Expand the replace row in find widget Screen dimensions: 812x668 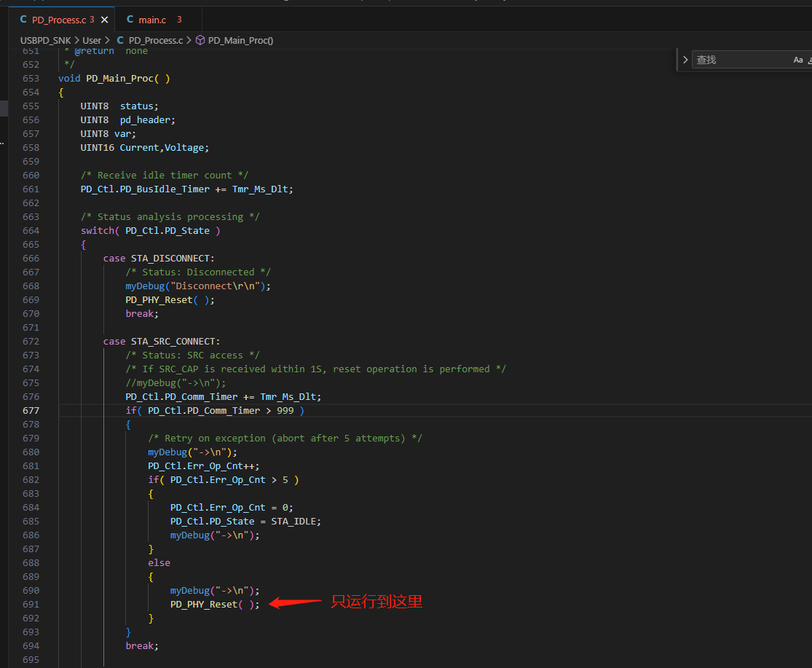pos(685,60)
